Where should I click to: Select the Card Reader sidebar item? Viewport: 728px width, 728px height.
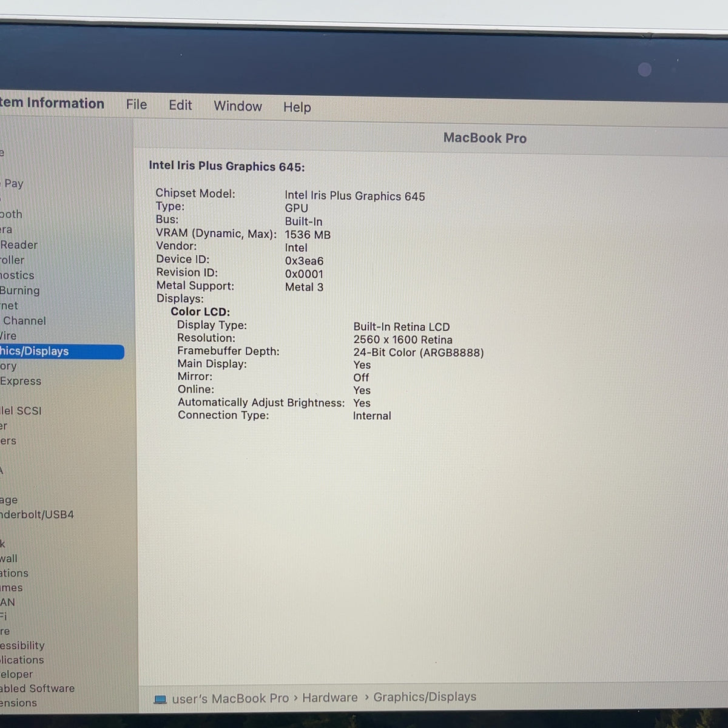(x=19, y=244)
